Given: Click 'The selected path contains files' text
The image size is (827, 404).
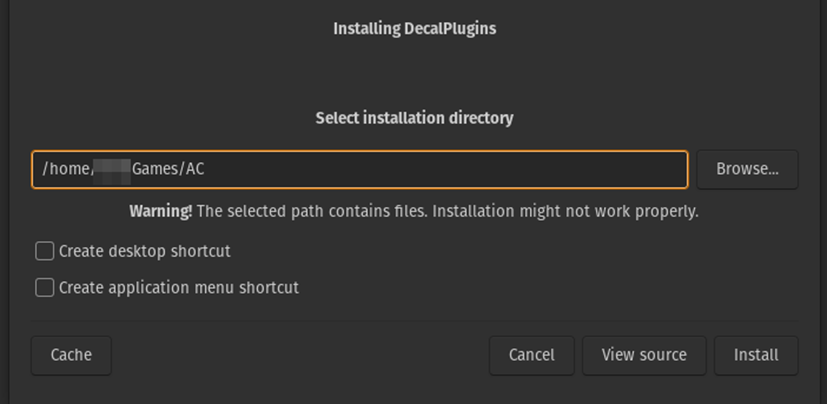Looking at the screenshot, I should pos(320,212).
